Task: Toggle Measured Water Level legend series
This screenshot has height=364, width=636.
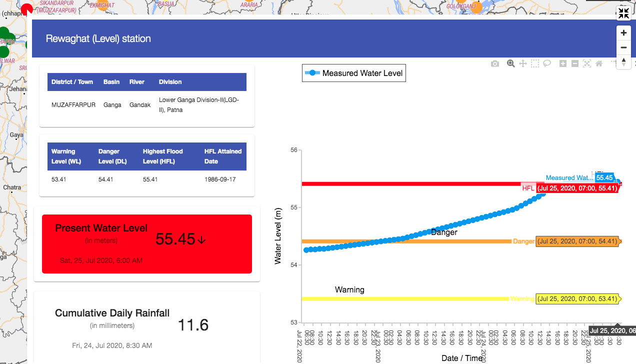Action: pyautogui.click(x=354, y=73)
